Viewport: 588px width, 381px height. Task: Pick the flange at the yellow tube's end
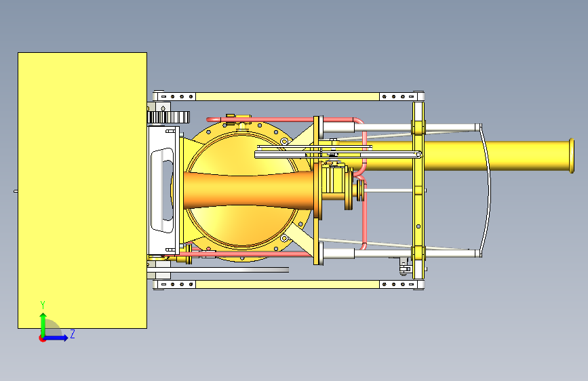point(572,156)
